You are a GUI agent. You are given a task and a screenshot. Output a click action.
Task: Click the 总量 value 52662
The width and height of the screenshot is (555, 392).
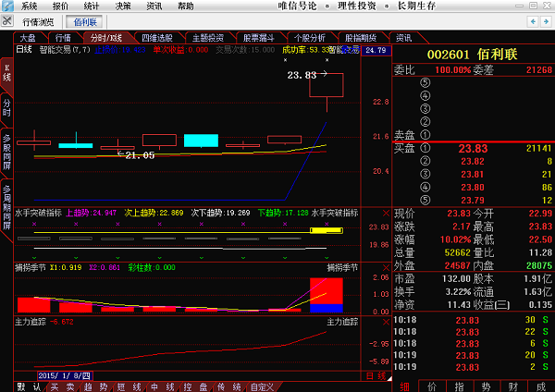[x=457, y=252]
